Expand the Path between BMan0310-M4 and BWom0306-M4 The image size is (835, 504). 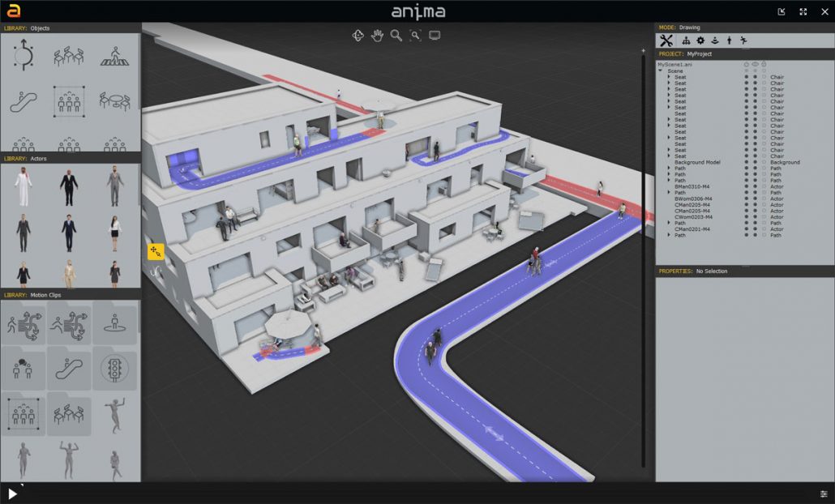point(669,193)
